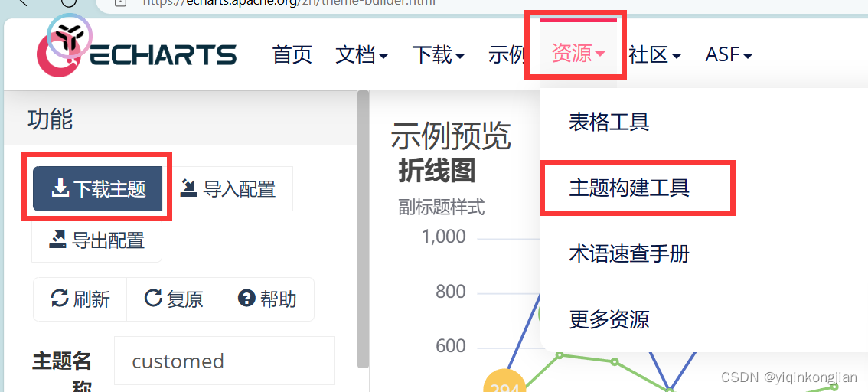Click the yellow 294 data point marker
Screen dimensions: 868x392
point(504,383)
